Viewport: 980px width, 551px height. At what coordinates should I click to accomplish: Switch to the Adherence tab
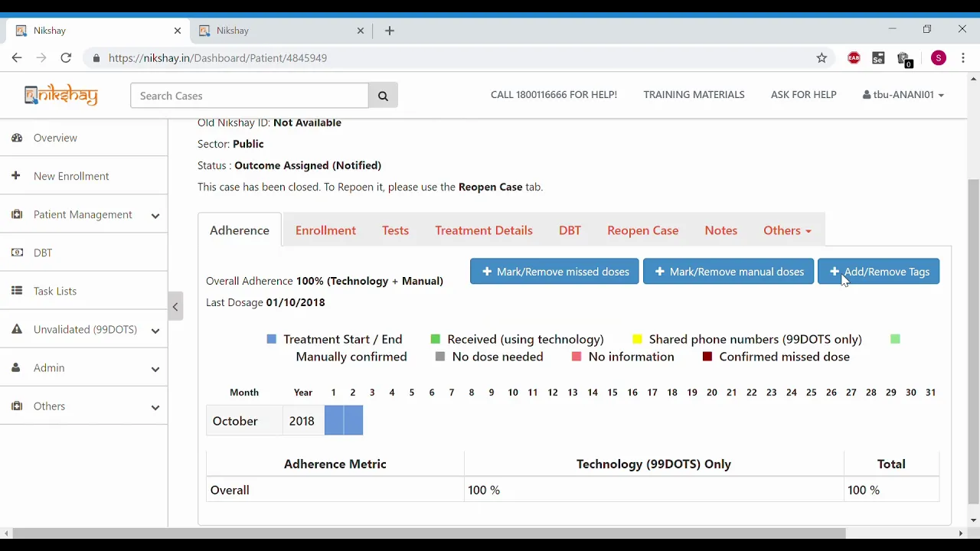(240, 230)
